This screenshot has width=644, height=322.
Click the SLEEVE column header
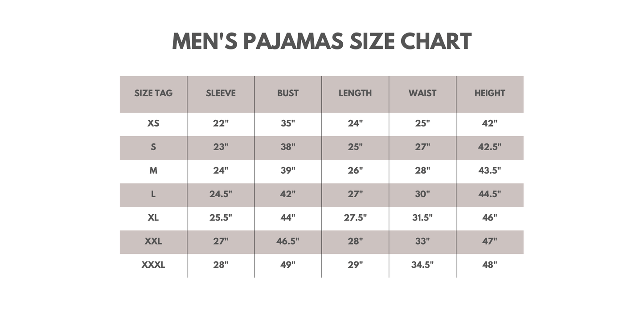221,94
